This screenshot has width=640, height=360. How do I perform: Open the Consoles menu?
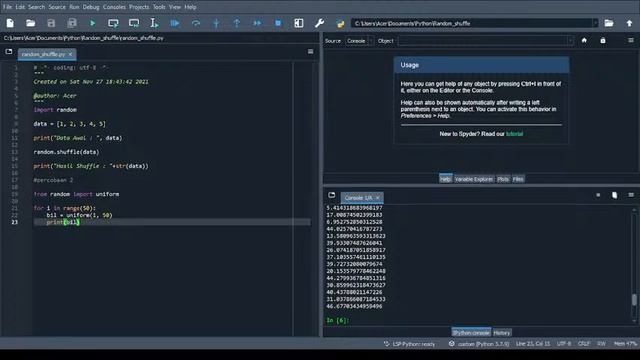click(114, 7)
